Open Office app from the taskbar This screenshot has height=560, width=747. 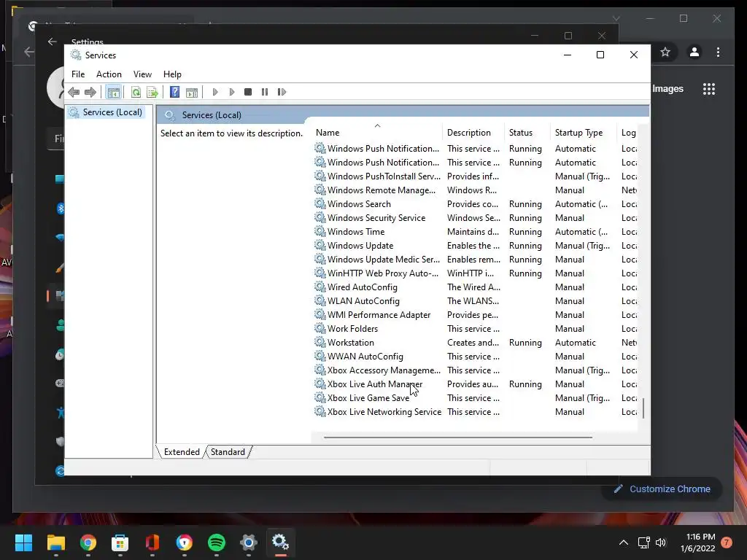tap(152, 542)
